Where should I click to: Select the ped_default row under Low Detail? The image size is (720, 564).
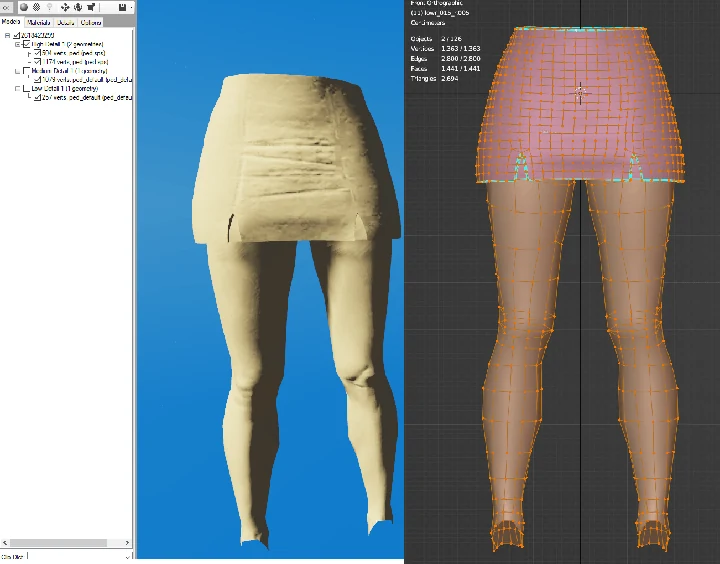[87, 97]
